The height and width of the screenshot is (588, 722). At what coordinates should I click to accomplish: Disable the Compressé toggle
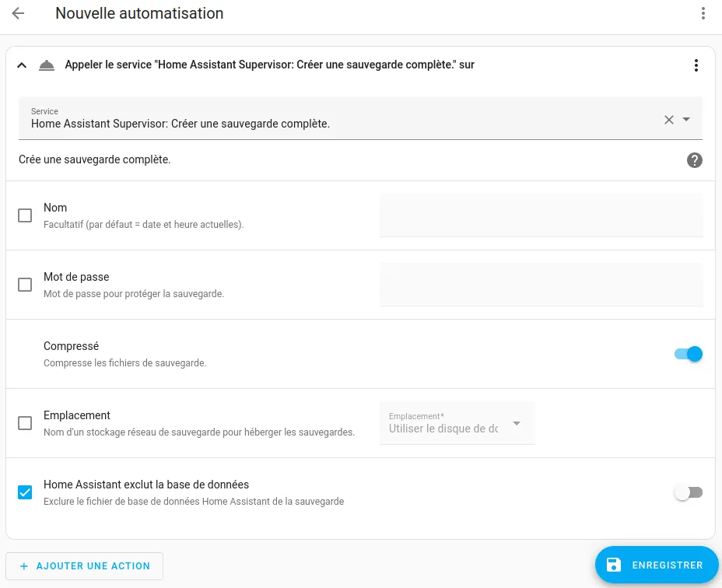point(688,353)
